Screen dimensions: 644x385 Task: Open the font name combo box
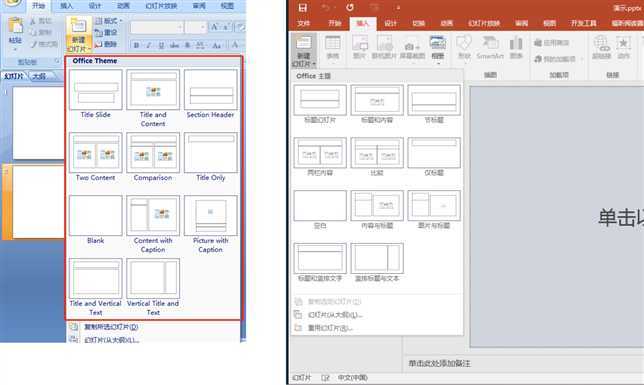coord(156,28)
